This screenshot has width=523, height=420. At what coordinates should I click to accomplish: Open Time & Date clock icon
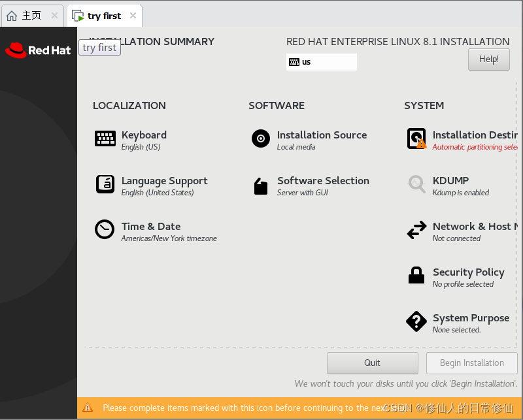coord(105,229)
